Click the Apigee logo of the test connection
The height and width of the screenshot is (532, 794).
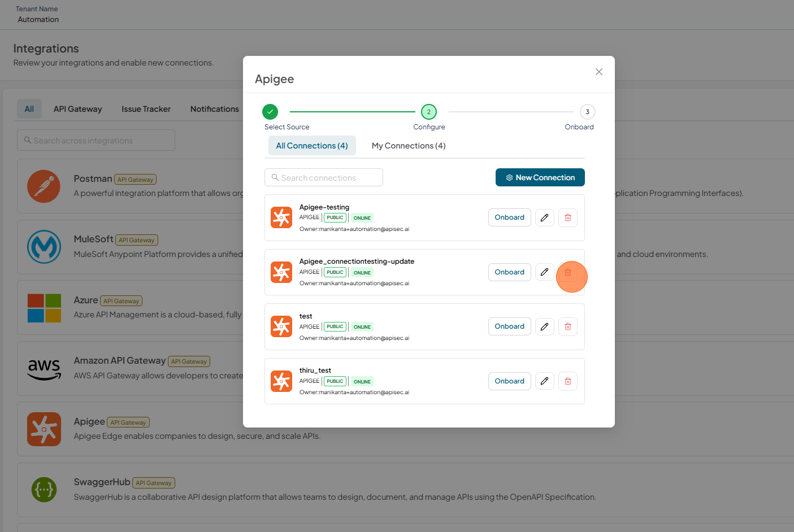click(281, 326)
